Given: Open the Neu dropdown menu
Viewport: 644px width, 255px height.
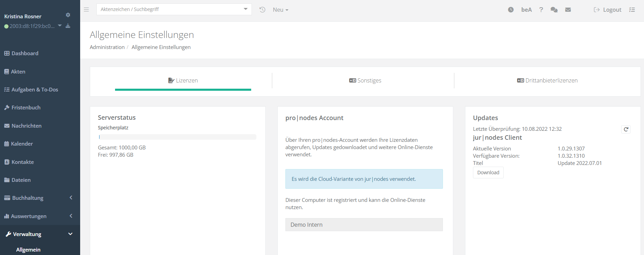Looking at the screenshot, I should [280, 10].
